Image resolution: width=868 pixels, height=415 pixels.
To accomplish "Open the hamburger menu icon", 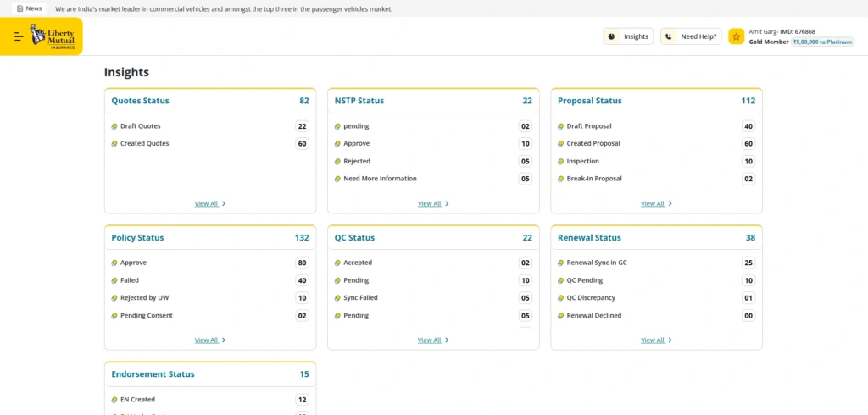I will coord(19,36).
